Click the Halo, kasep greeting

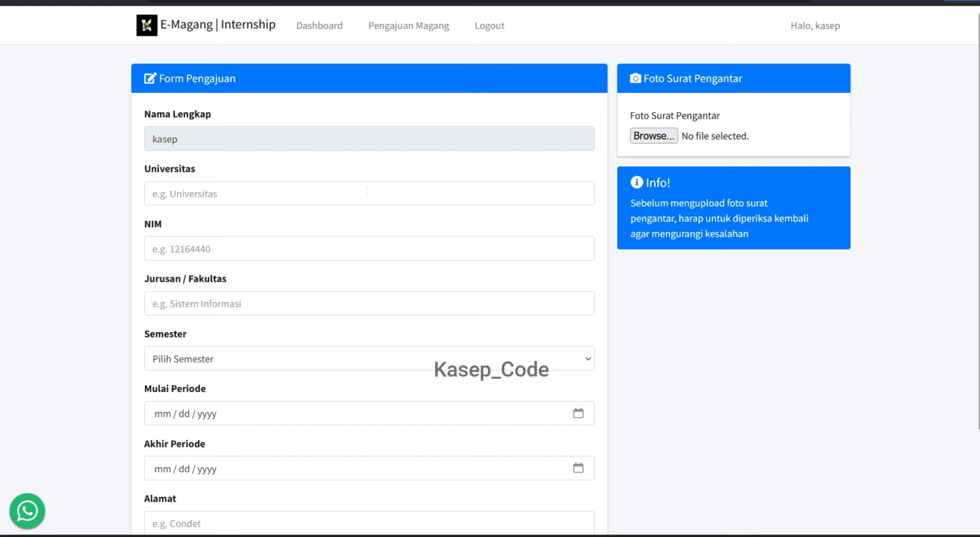coord(815,25)
